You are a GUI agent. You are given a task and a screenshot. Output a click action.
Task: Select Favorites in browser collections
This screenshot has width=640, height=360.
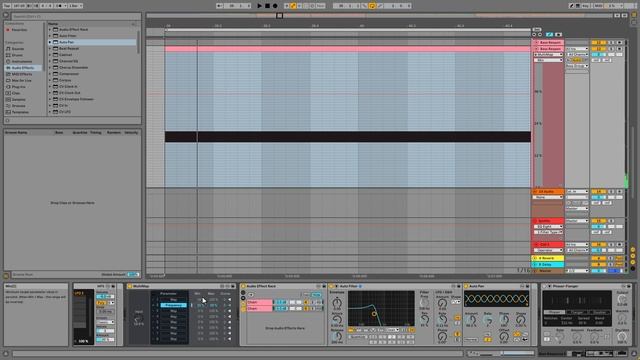point(19,30)
